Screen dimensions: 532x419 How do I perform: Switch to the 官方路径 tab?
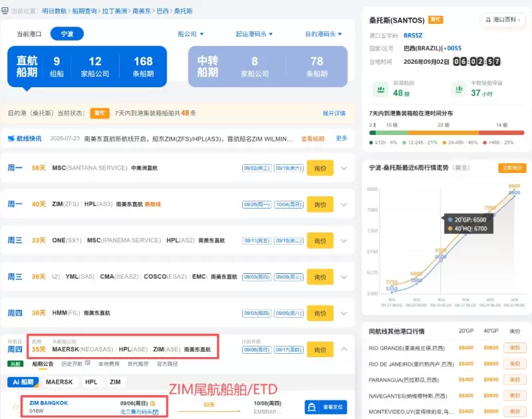click(x=168, y=364)
